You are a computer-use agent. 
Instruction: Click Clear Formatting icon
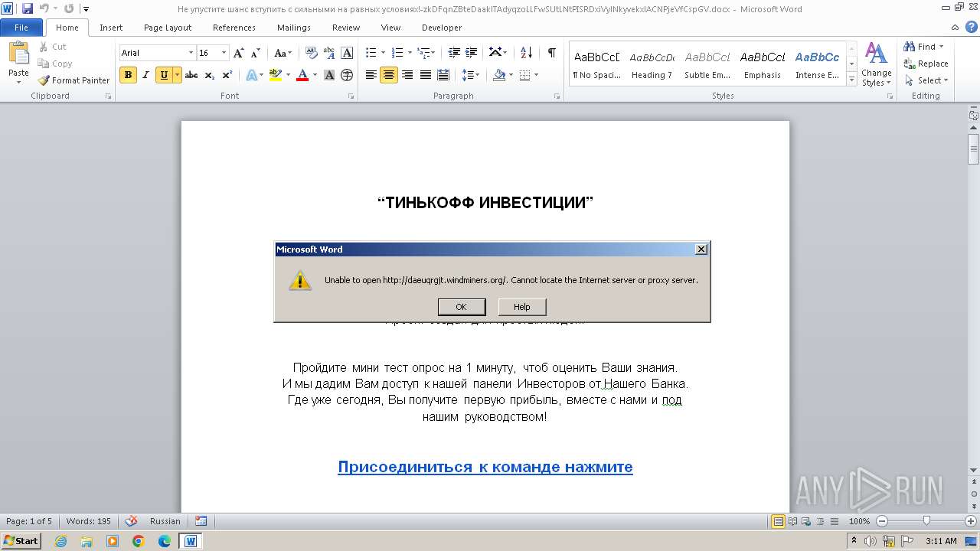311,53
